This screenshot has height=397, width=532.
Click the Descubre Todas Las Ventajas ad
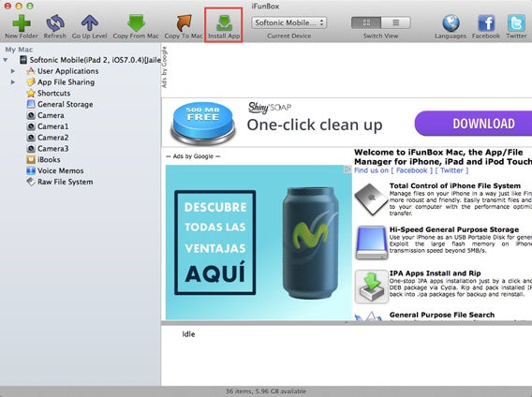coord(259,243)
